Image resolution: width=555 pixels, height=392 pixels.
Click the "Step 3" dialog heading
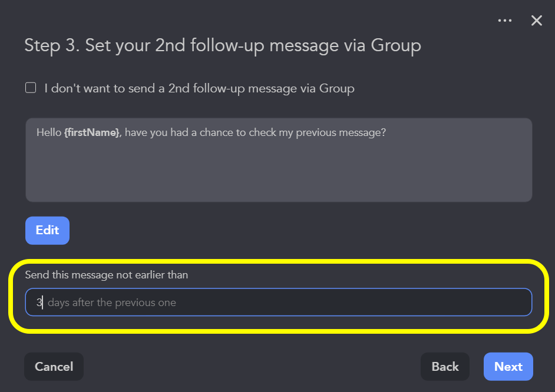(x=222, y=46)
